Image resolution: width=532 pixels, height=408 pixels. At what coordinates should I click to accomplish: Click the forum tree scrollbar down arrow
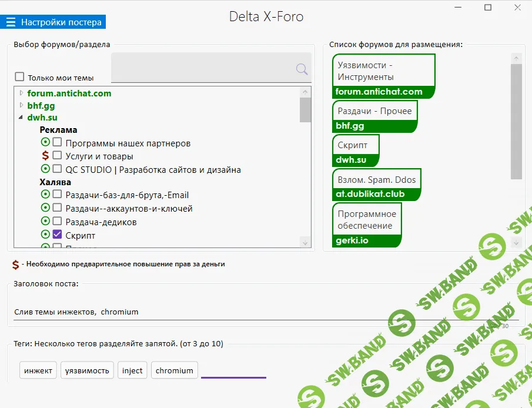click(305, 242)
